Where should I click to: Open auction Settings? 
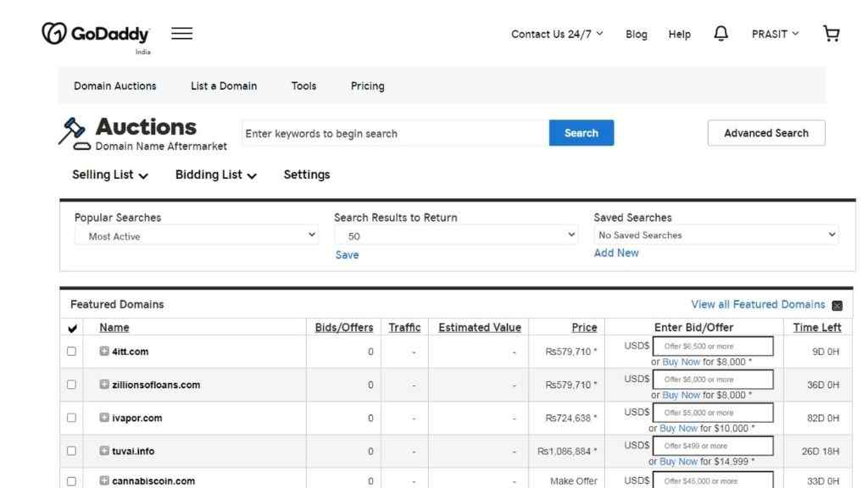tap(307, 175)
